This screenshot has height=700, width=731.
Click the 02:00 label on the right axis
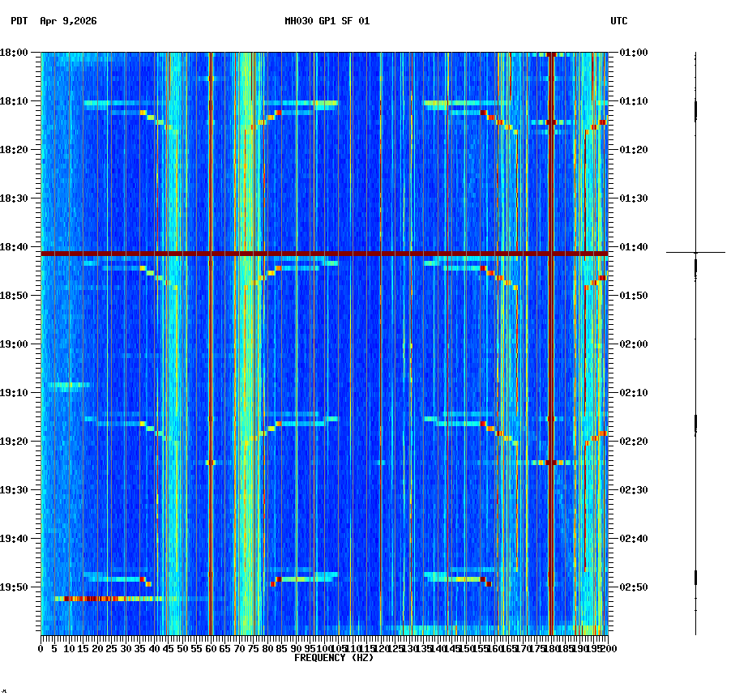pos(634,342)
